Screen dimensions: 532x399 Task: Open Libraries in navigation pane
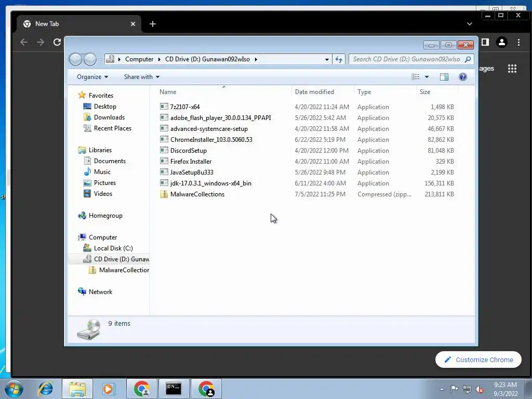[100, 150]
